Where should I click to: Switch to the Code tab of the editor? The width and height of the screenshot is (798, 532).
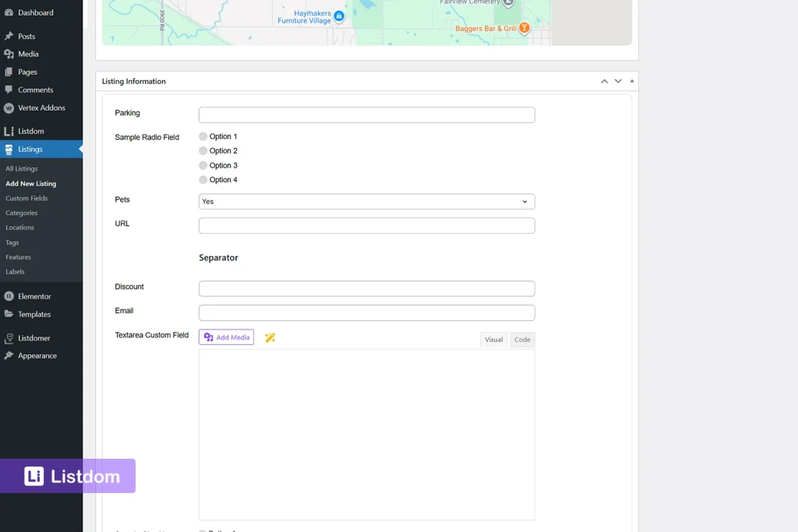(x=522, y=340)
